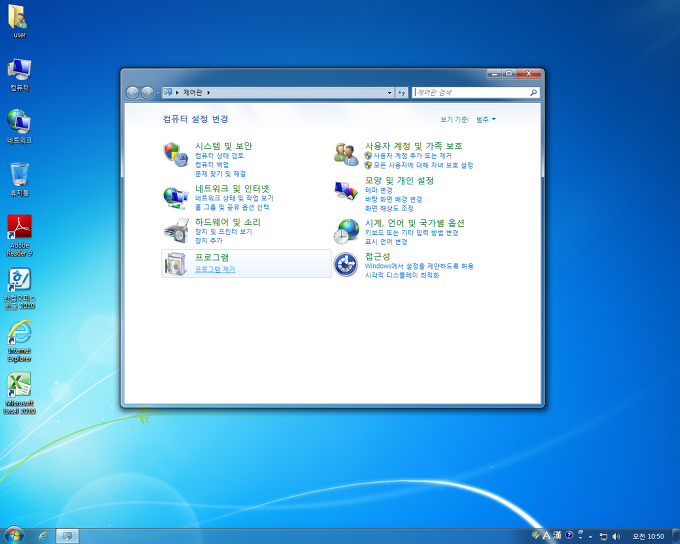Click 키보드 또는 기타 입력 방법 변경 link
Screen dimensions: 680x544
[412, 233]
